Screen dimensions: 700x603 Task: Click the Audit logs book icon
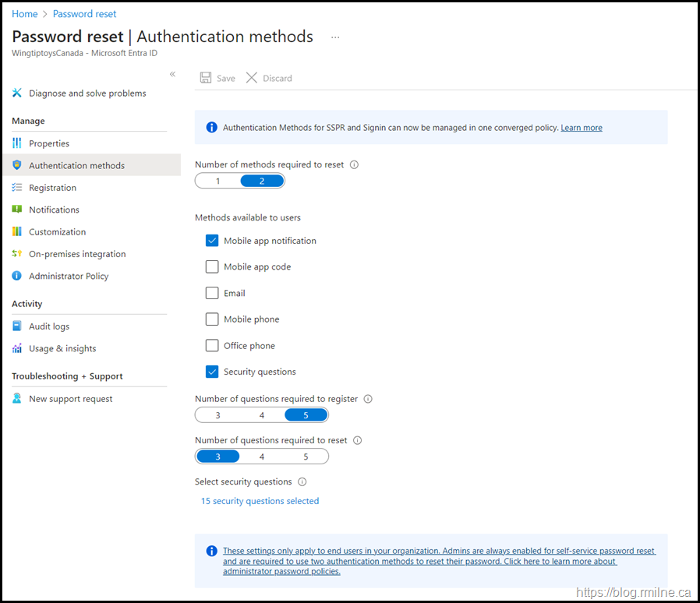click(17, 326)
